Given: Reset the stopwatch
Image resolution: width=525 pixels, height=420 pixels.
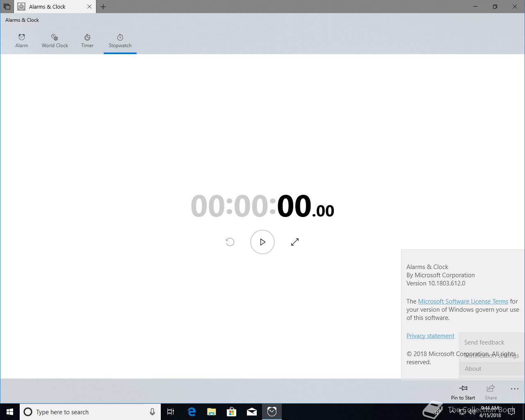Looking at the screenshot, I should click(x=230, y=242).
